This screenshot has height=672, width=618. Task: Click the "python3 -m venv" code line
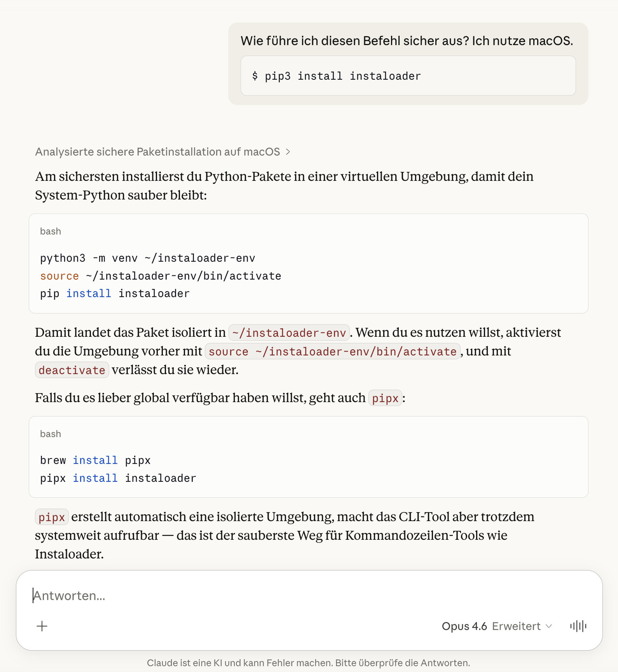148,258
